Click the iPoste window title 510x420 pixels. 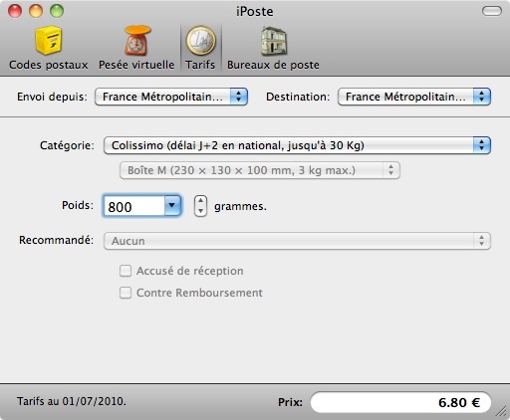pyautogui.click(x=255, y=12)
